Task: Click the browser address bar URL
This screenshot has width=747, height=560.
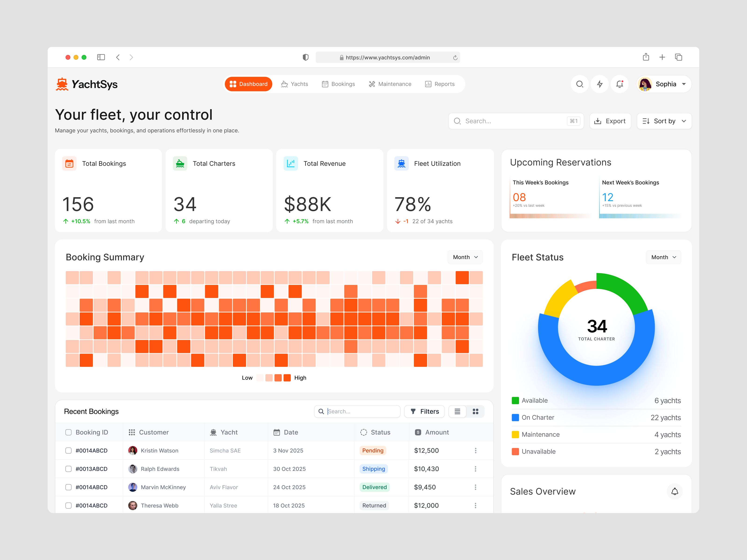Action: (388, 58)
